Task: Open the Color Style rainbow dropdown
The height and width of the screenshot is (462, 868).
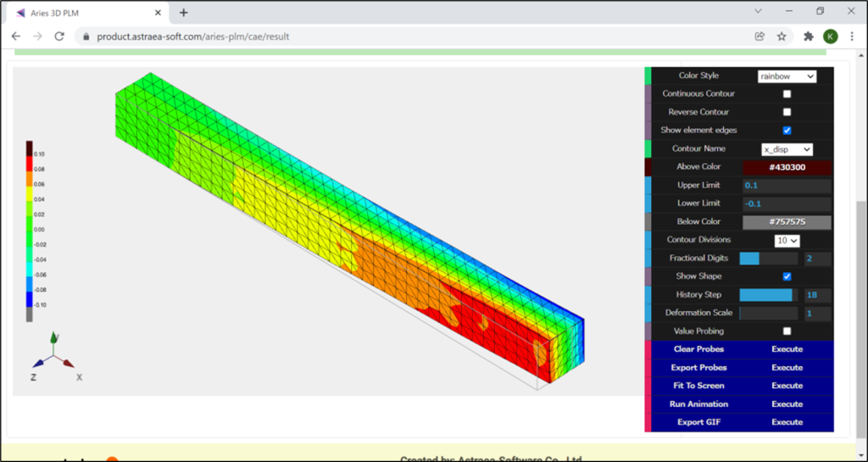Action: (787, 76)
